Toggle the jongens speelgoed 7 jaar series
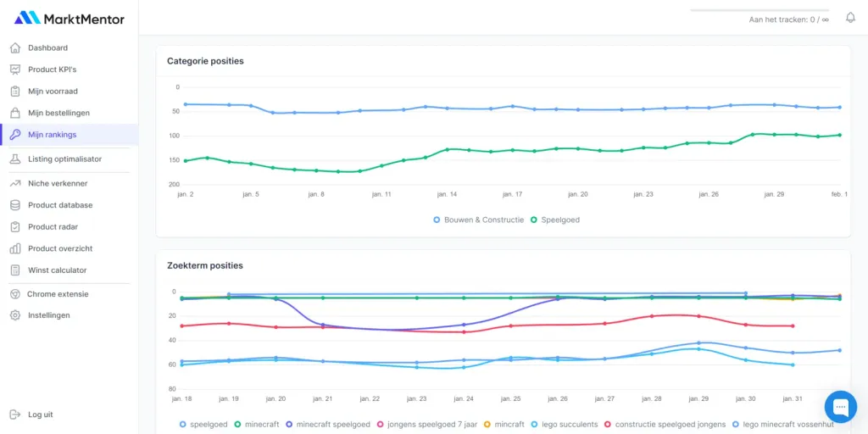The width and height of the screenshot is (868, 434). tap(427, 425)
